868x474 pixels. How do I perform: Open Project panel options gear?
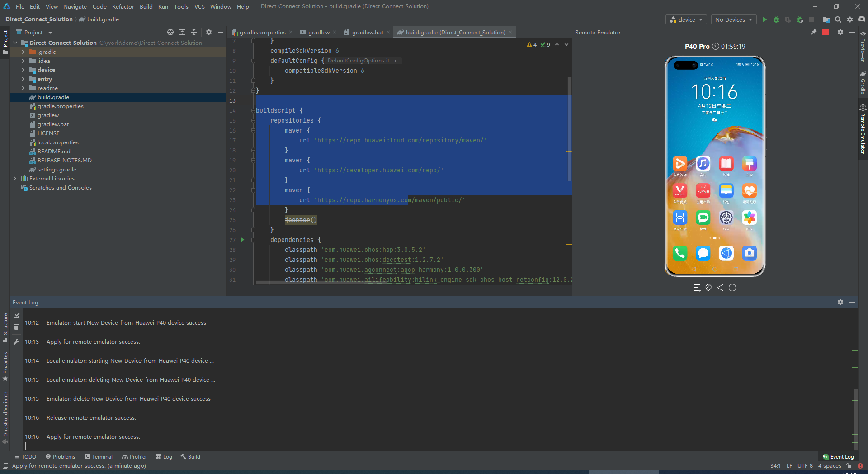[x=209, y=32]
